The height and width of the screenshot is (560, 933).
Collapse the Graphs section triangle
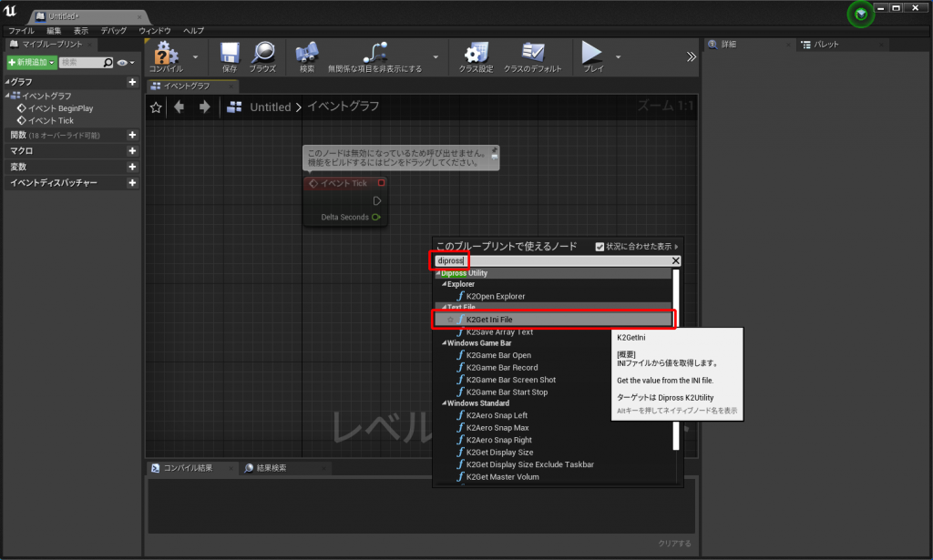point(7,82)
